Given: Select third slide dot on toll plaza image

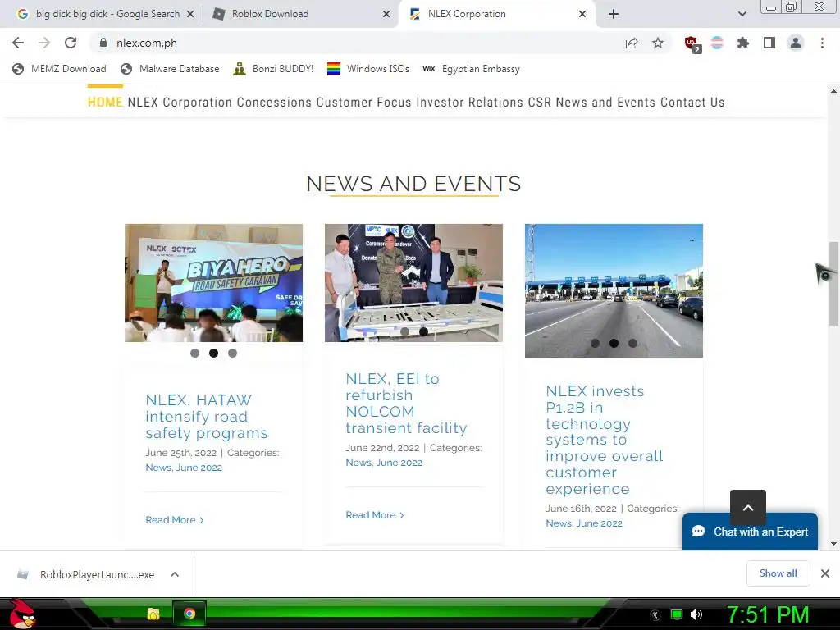Looking at the screenshot, I should click(x=632, y=343).
